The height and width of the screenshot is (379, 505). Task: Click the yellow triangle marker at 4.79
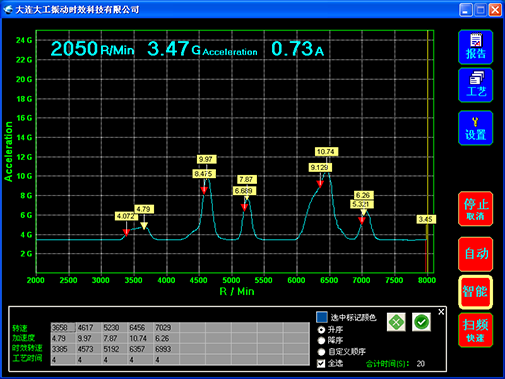(x=144, y=226)
